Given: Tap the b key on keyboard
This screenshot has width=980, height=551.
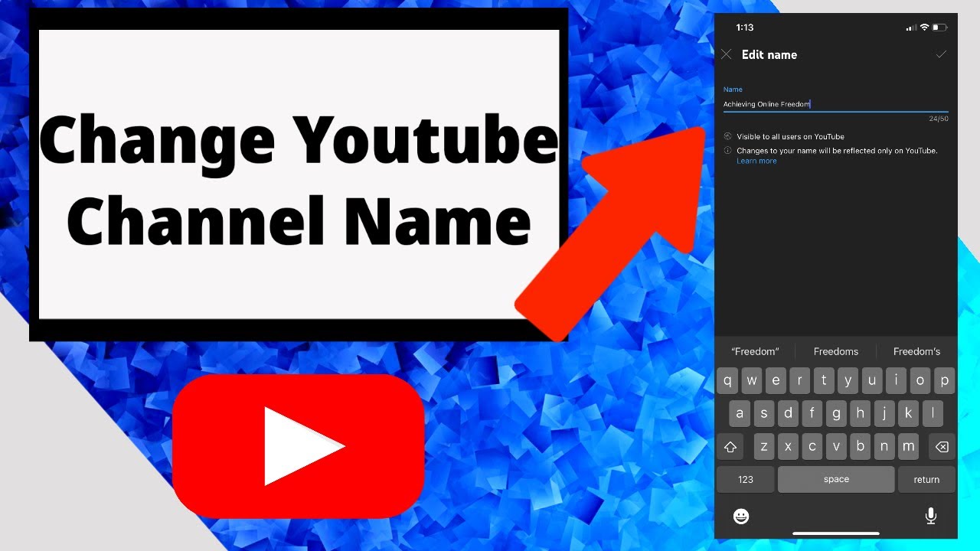Looking at the screenshot, I should [x=860, y=446].
